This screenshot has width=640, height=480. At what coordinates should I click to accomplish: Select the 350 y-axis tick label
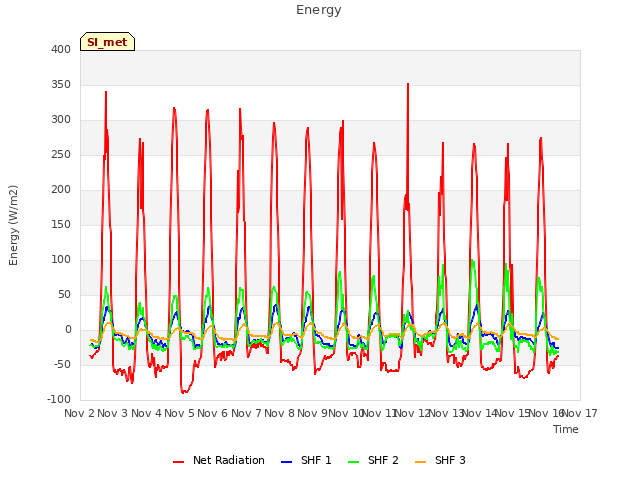(x=61, y=85)
